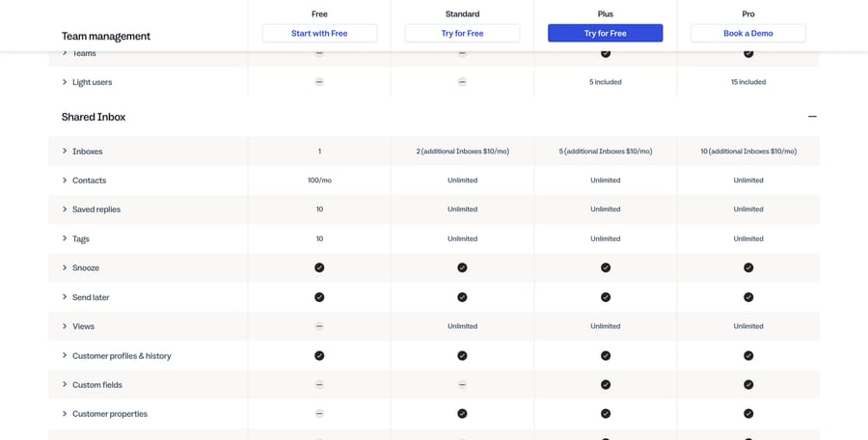Expand the Customer profiles & history row

pyautogui.click(x=65, y=355)
